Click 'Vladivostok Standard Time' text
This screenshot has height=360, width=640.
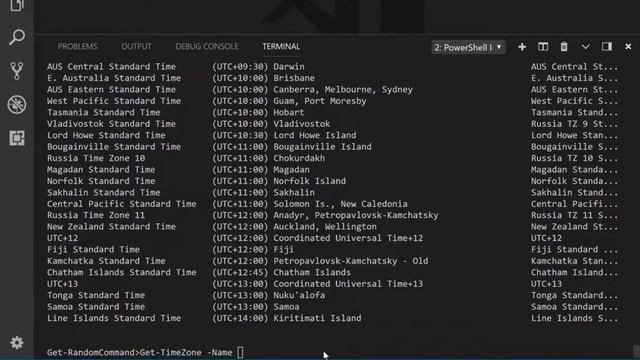point(111,124)
